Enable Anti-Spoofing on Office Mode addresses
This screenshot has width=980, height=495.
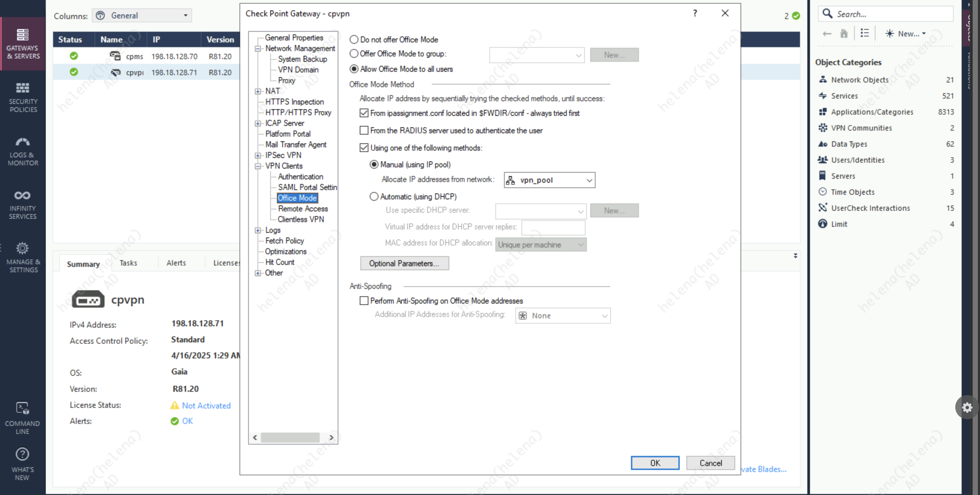point(364,301)
